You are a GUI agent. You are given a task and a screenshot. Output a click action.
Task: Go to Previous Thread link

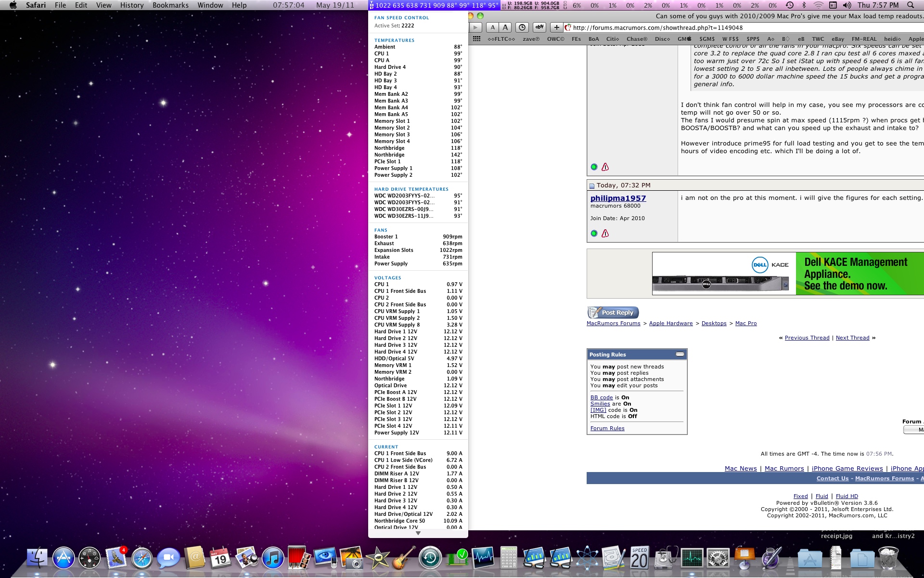(x=807, y=338)
